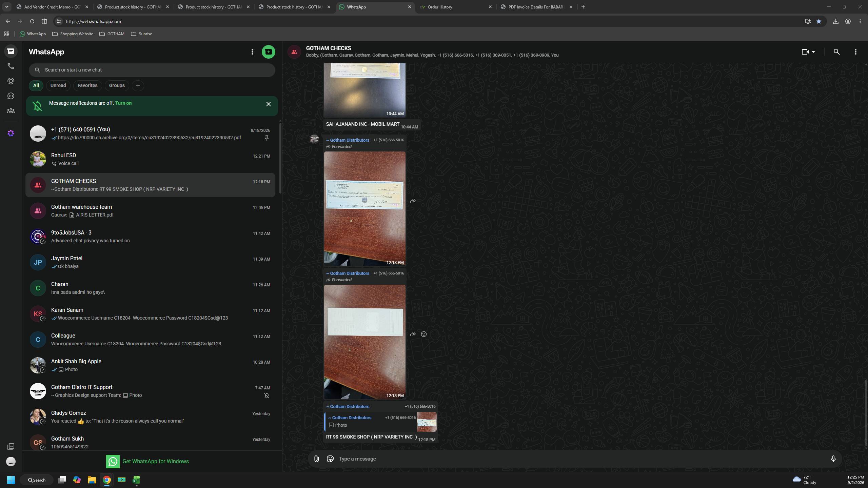Open the Gotham warehouse team chat
Viewport: 868px width, 488px height.
click(150, 211)
